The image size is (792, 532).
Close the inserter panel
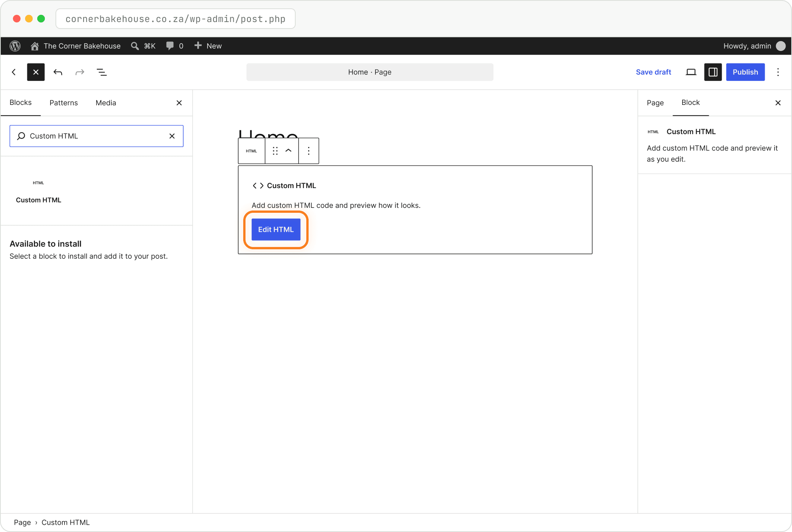coord(179,103)
